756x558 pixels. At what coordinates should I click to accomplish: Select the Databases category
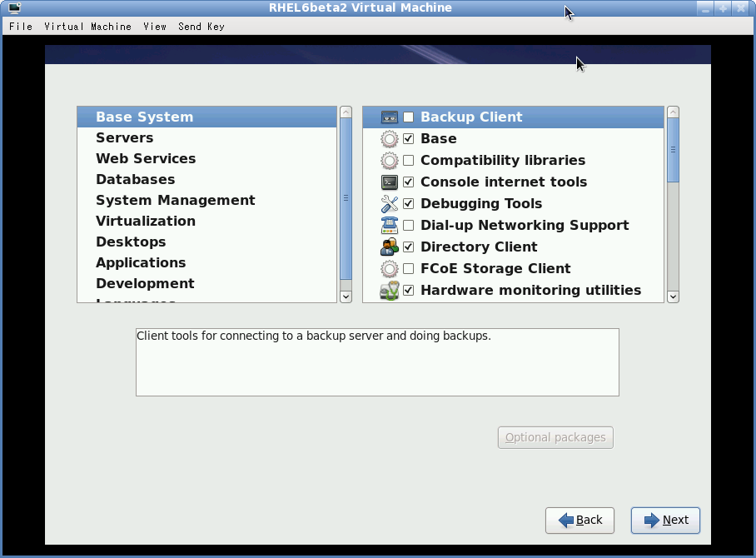[x=206, y=179]
